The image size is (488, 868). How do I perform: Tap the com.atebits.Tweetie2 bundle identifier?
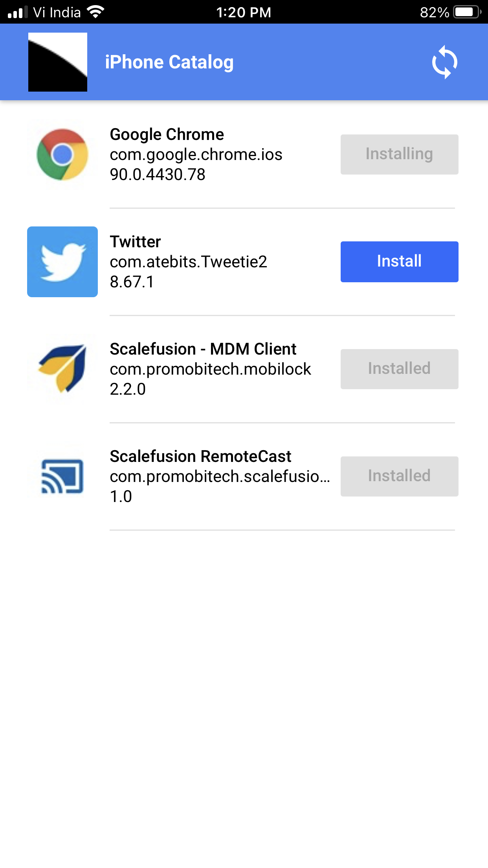(189, 262)
